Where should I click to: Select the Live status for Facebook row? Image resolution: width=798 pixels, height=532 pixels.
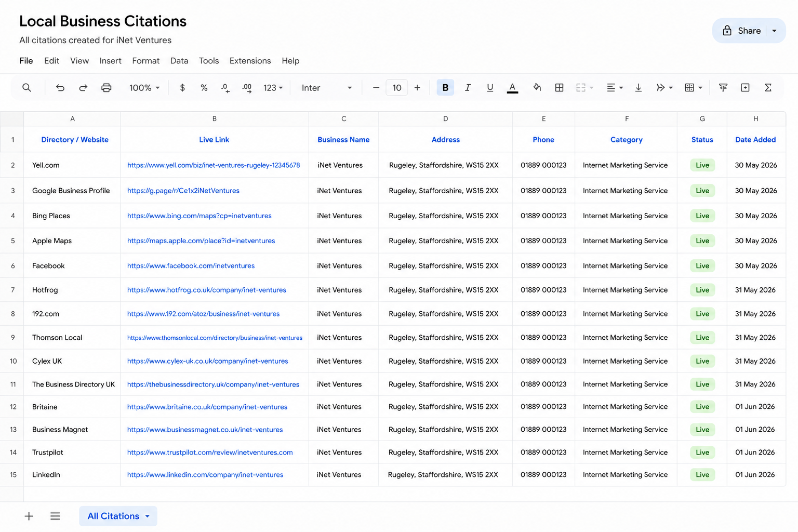702,266
